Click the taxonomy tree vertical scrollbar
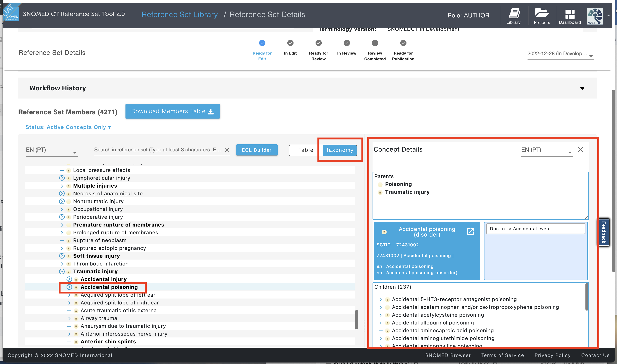617x364 pixels. pyautogui.click(x=356, y=320)
